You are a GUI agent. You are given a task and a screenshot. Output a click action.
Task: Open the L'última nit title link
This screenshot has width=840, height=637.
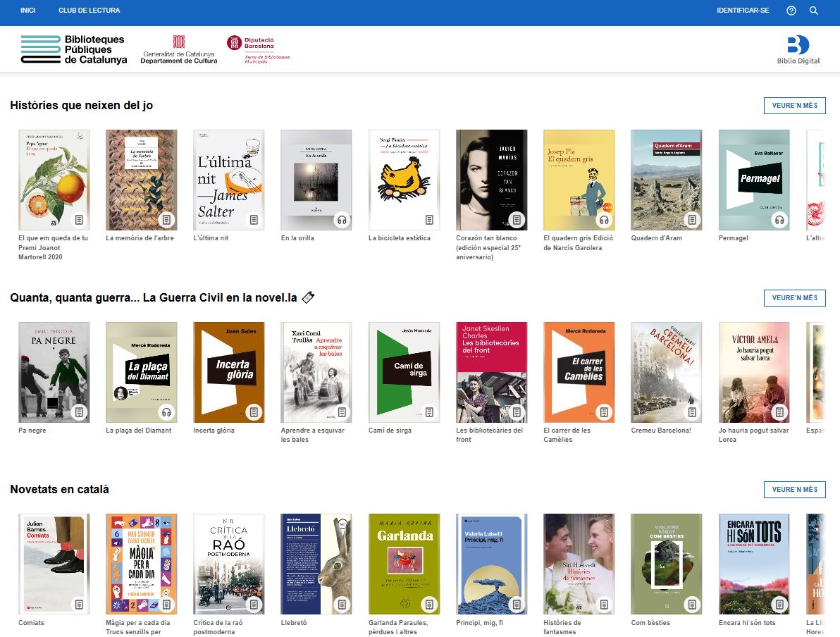pyautogui.click(x=211, y=238)
